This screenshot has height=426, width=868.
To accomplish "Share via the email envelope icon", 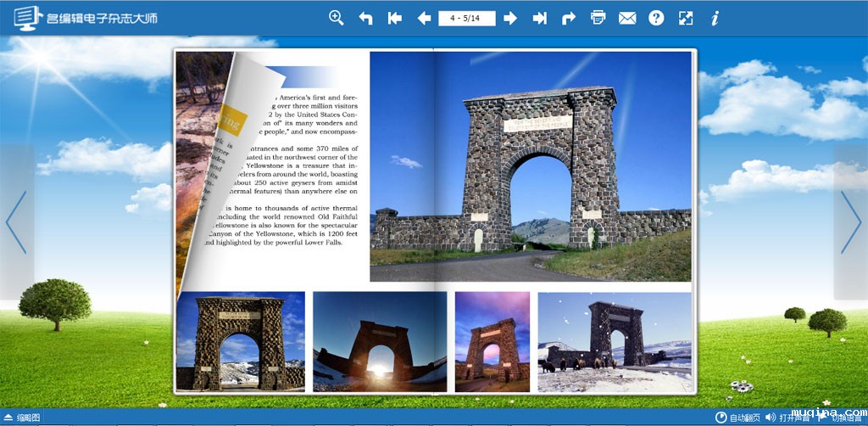I will [x=627, y=18].
